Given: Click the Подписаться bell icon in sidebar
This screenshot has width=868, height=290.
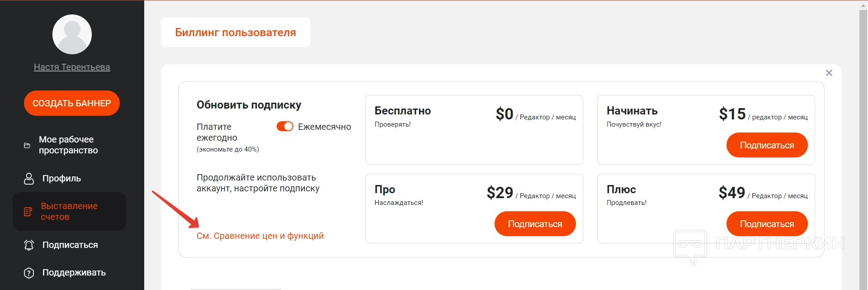Looking at the screenshot, I should [29, 245].
